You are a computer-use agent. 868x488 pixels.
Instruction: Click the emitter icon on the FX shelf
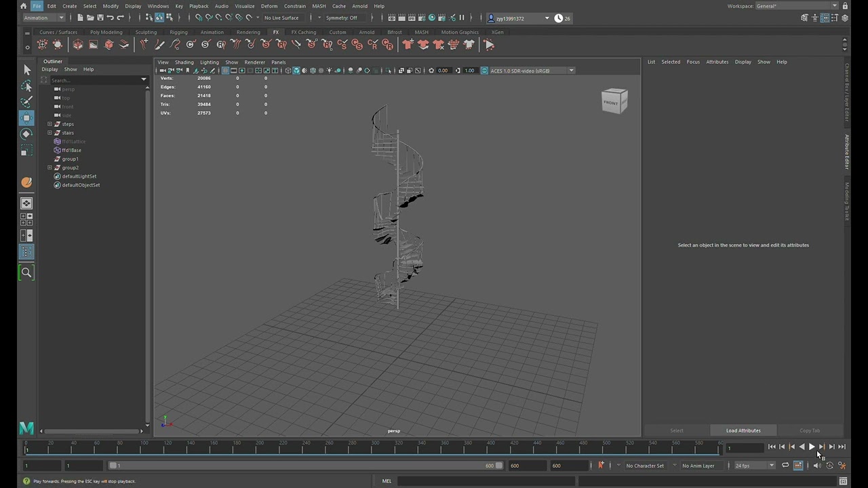42,45
